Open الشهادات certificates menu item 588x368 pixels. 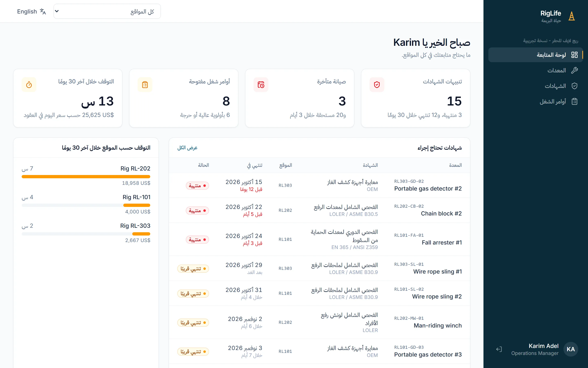(x=536, y=86)
